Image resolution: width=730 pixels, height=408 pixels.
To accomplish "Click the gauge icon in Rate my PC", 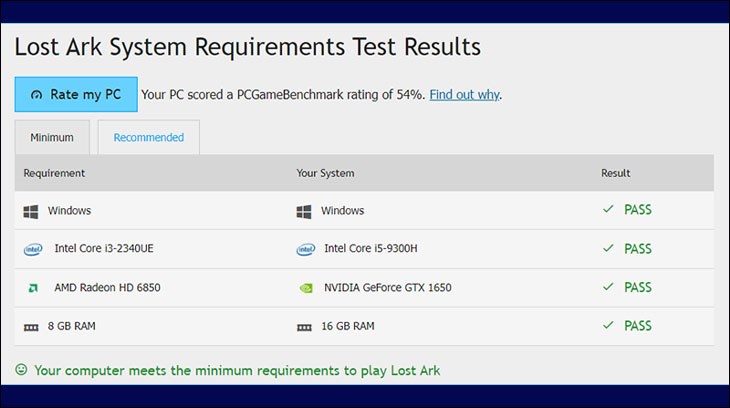I will pyautogui.click(x=37, y=95).
